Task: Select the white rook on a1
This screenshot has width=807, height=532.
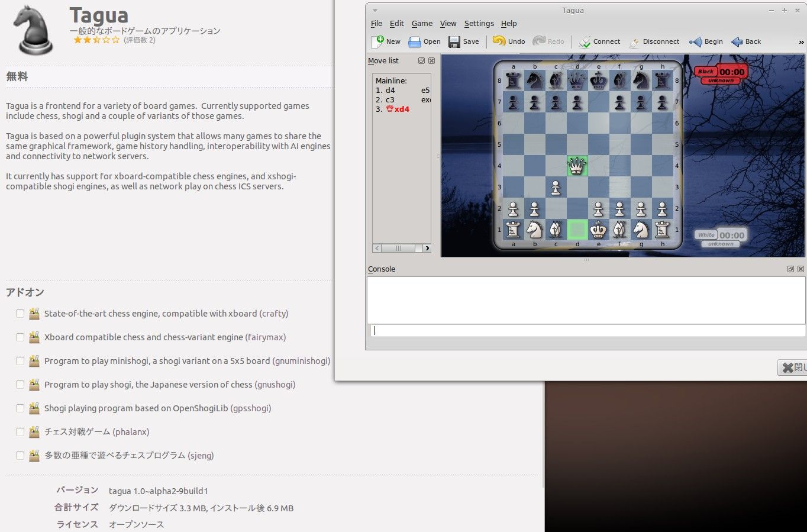Action: tap(513, 230)
